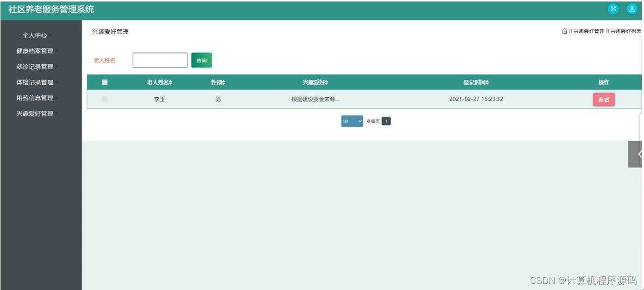
Task: Open the user profile icon in header
Action: (x=631, y=9)
